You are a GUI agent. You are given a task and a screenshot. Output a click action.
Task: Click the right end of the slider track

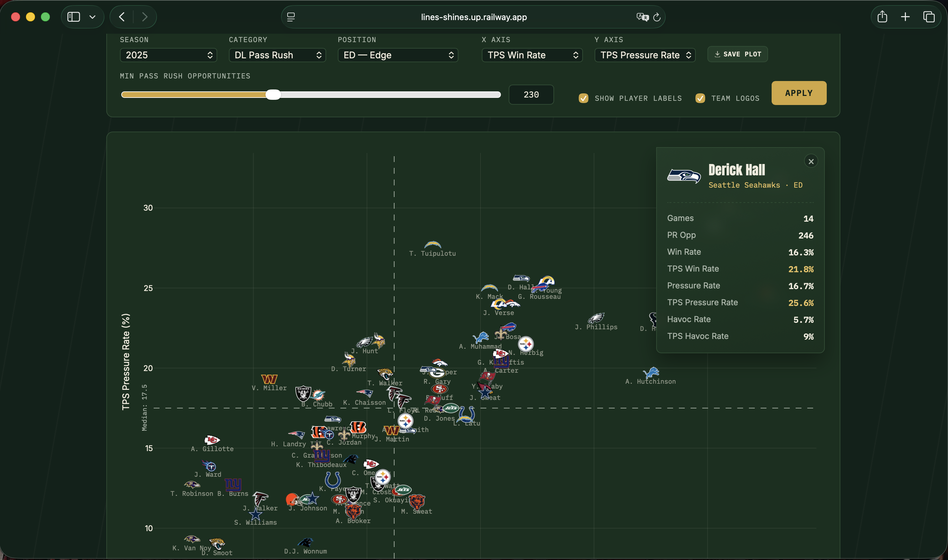tap(498, 95)
